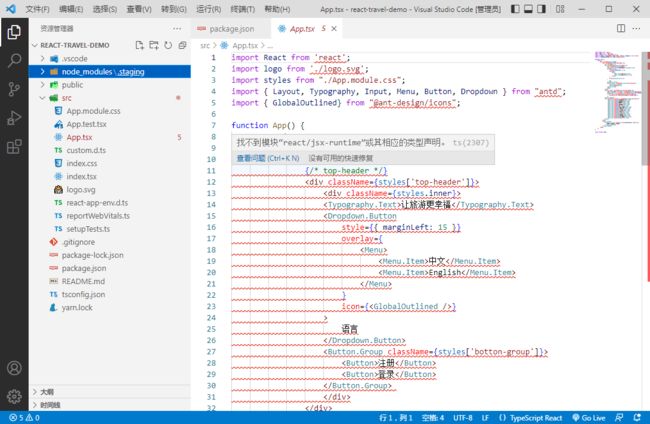Open the 帮助(H) menu
The image size is (650, 424).
(277, 9)
